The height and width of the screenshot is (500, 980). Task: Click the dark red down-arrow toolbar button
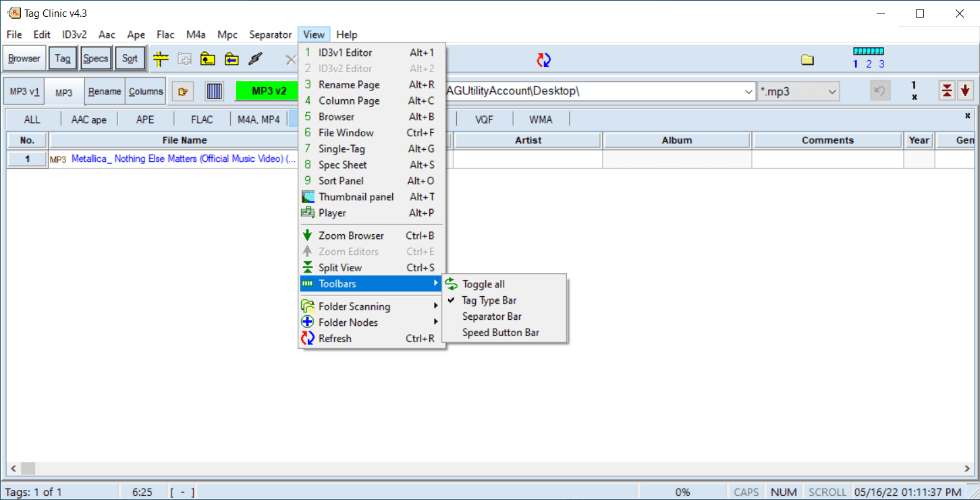(965, 90)
